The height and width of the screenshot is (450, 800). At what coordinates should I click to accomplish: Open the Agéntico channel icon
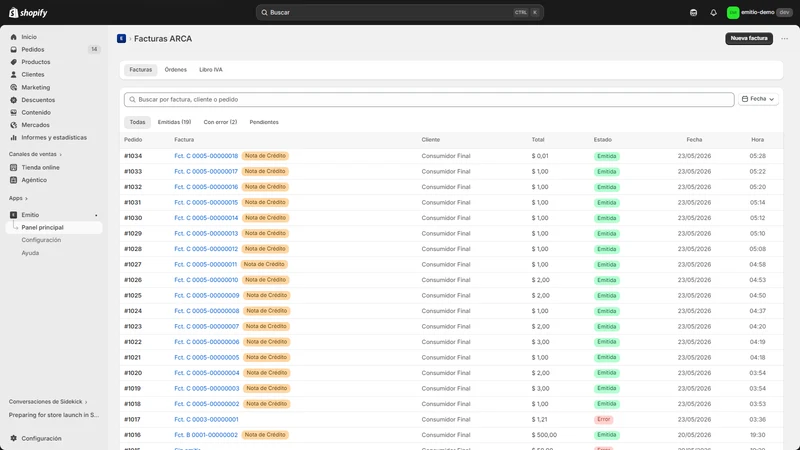[13, 180]
